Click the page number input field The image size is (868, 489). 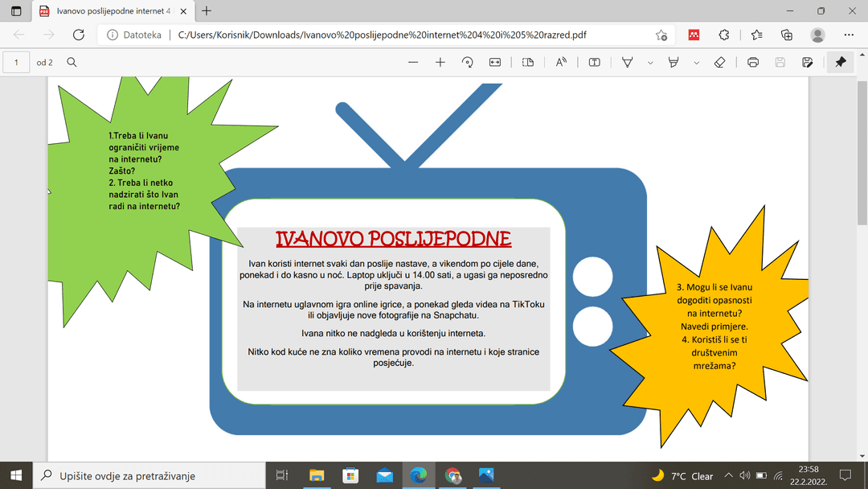[17, 63]
